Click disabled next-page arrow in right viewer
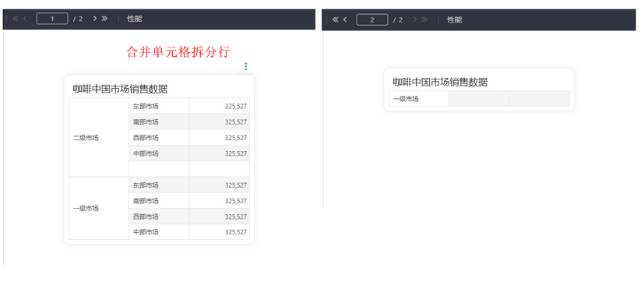Image resolution: width=644 pixels, height=285 pixels. [415, 19]
